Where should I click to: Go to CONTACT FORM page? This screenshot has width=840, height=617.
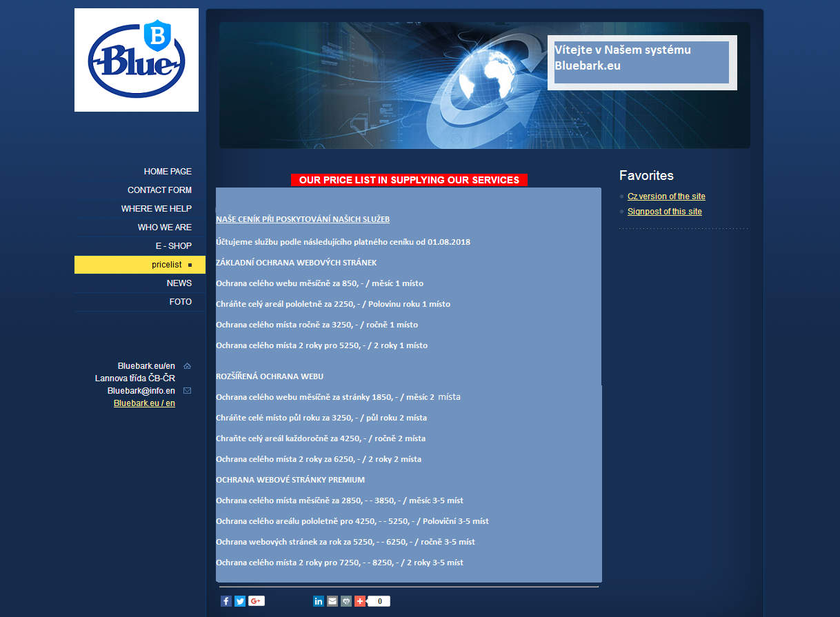(x=159, y=190)
